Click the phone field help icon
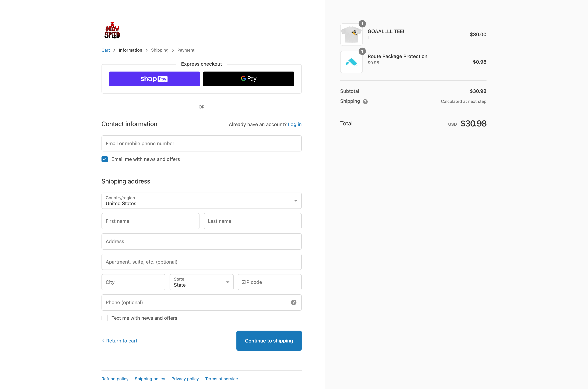 coord(293,302)
